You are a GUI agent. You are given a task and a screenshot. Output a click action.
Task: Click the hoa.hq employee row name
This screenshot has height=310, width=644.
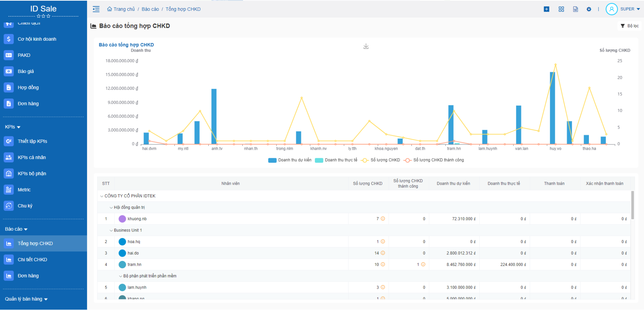click(134, 242)
